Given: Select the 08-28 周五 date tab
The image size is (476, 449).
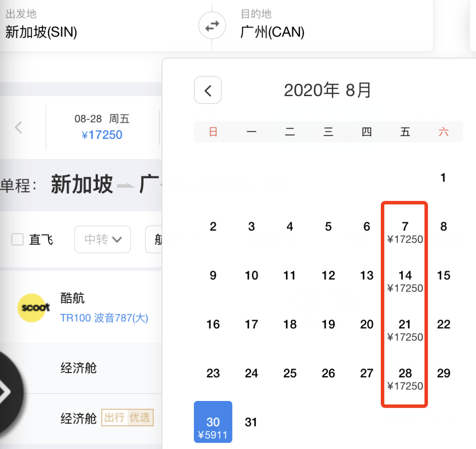Looking at the screenshot, I should tap(102, 127).
